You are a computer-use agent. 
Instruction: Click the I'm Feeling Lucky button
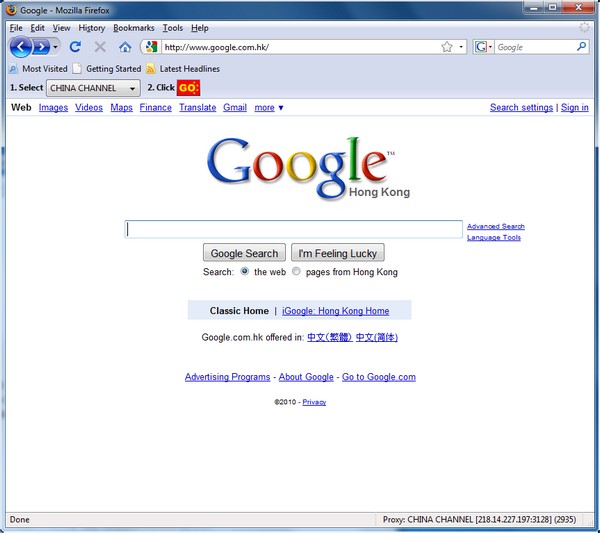click(338, 253)
